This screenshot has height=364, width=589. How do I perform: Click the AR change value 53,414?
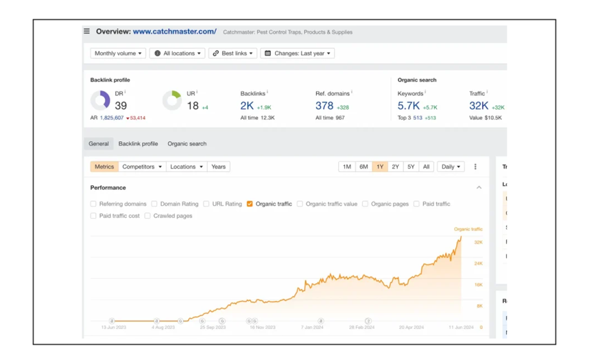pos(136,118)
